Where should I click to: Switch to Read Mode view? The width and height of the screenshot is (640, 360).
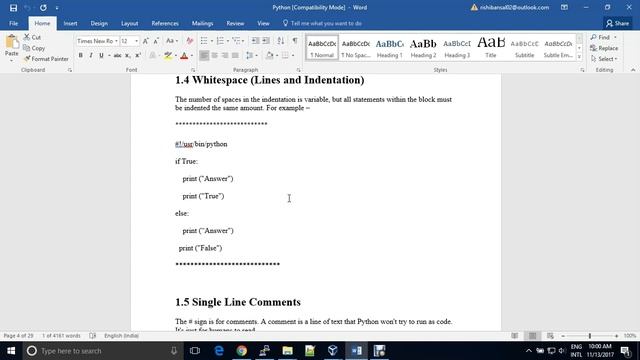515,336
